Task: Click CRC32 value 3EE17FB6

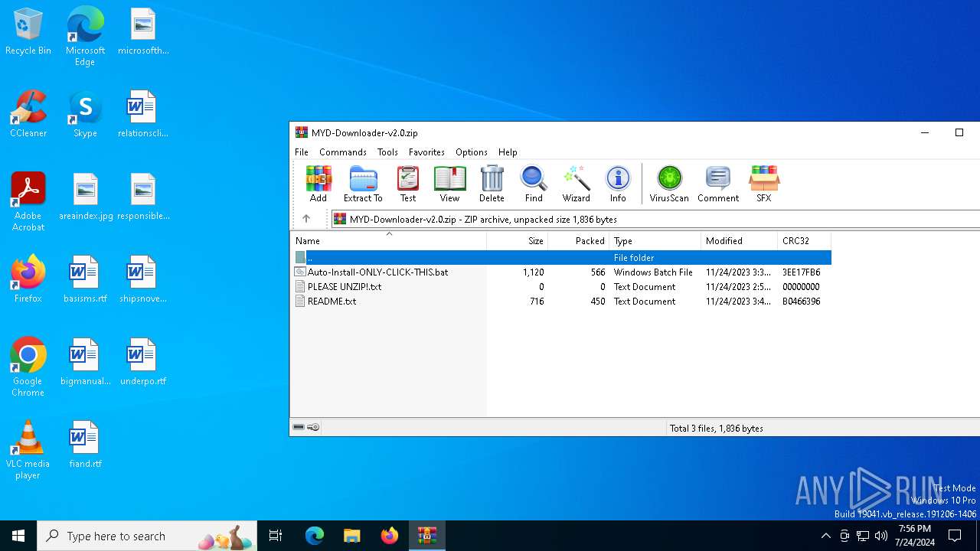Action: pyautogui.click(x=801, y=272)
